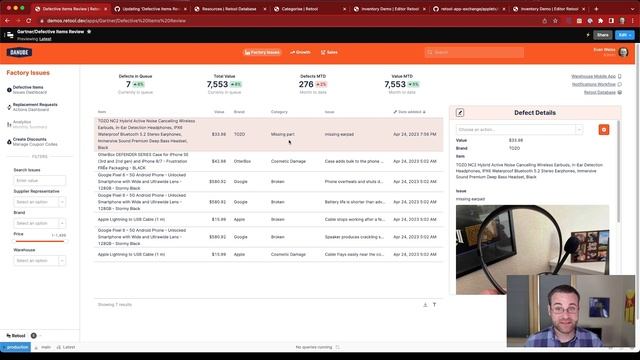Viewport: 640px width, 360px height.
Task: Click the Price range slider
Action: (x=40, y=241)
